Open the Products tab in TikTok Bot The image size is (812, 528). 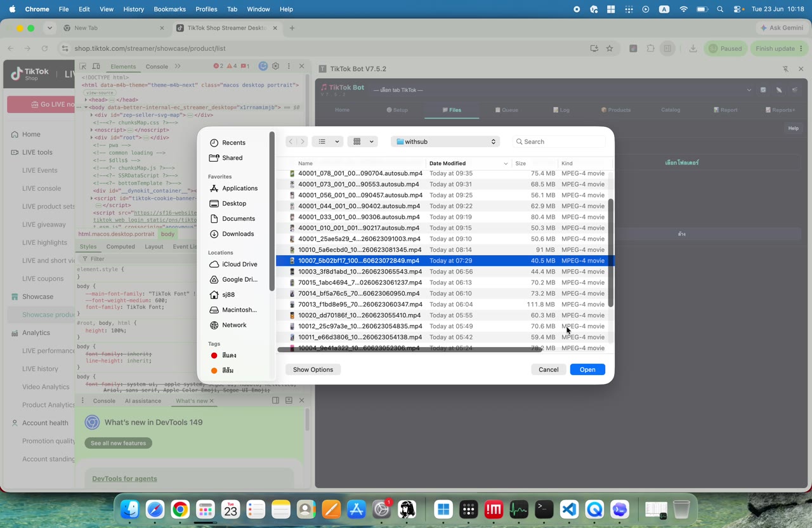click(615, 110)
